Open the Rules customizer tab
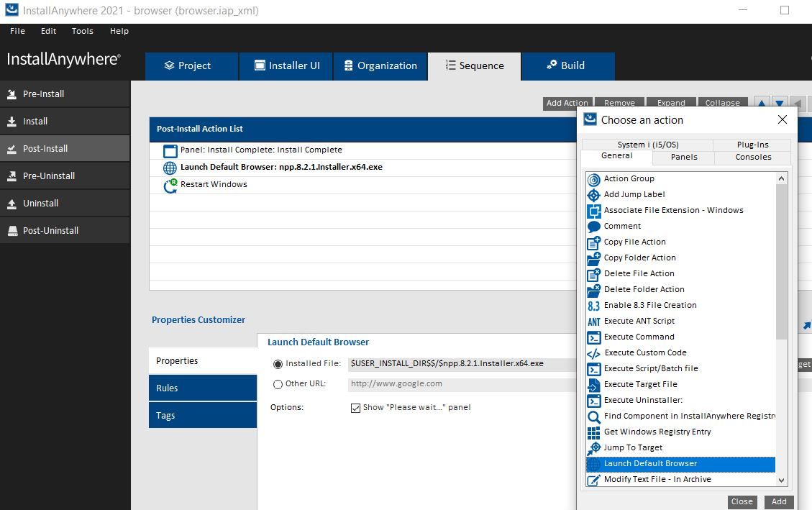 tap(203, 388)
